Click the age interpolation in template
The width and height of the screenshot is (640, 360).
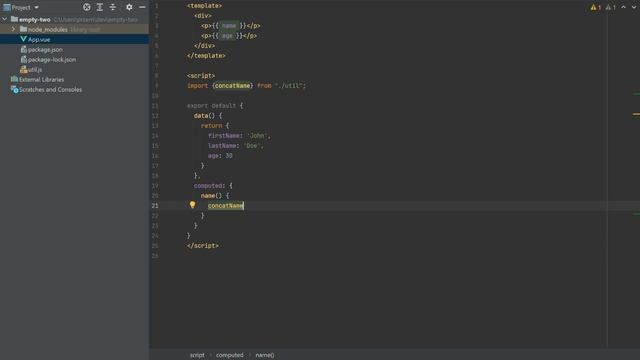point(227,36)
